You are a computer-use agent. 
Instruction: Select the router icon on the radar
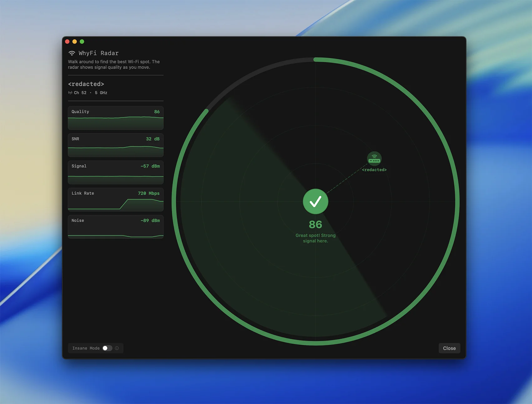374,159
